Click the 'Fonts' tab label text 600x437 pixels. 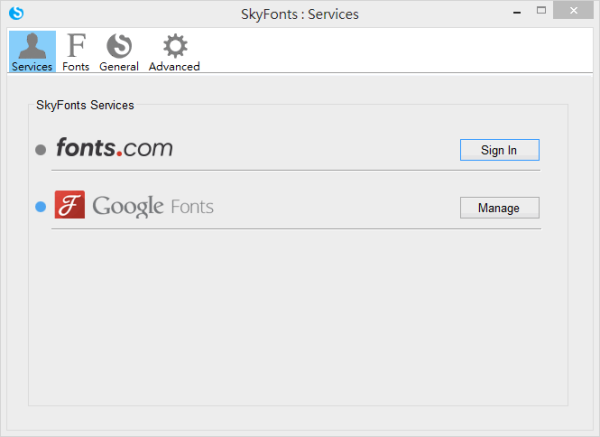(x=76, y=67)
